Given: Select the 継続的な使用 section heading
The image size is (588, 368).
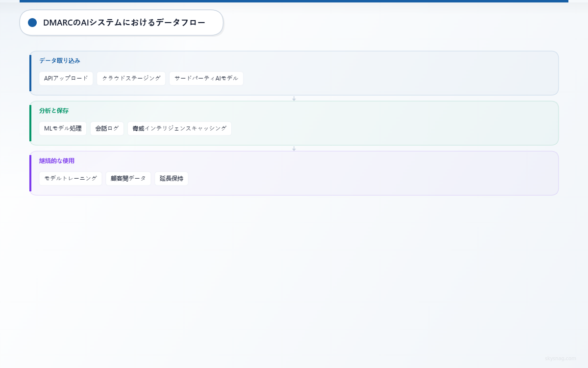Looking at the screenshot, I should (57, 161).
